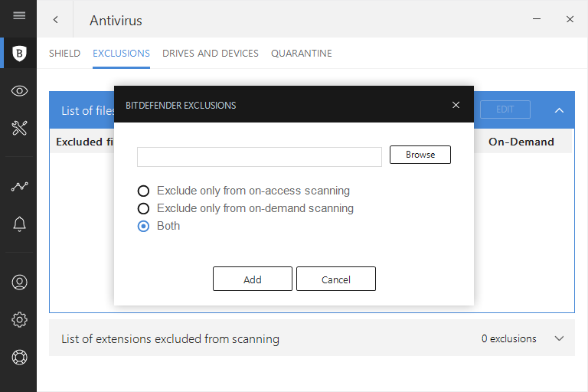Open the Tools wrench icon section

point(19,128)
